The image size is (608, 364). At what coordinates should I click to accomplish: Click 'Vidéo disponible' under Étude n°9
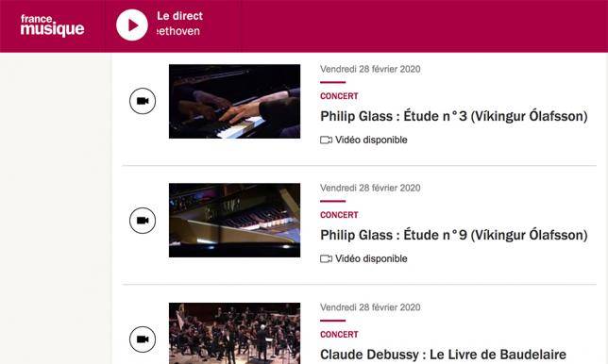[x=371, y=258]
